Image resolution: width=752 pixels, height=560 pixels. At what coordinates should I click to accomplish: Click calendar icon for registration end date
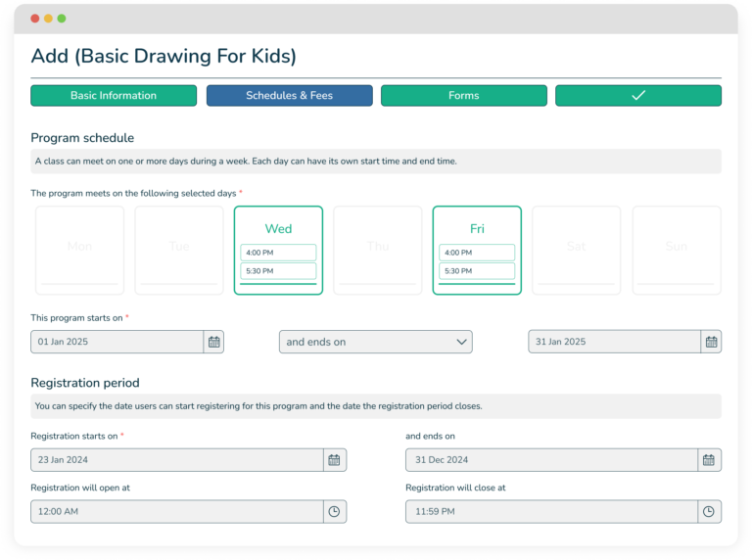pyautogui.click(x=710, y=460)
